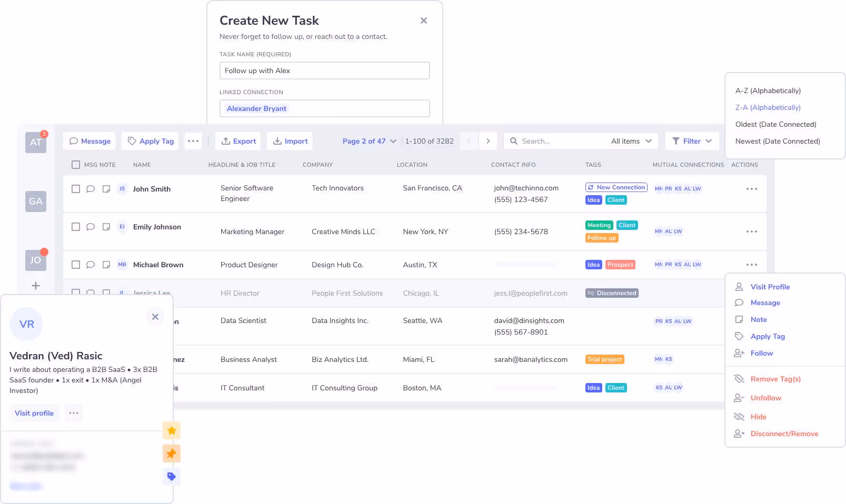The image size is (846, 504).
Task: Select Z-A (Alphabetically) sort option
Action: (x=768, y=107)
